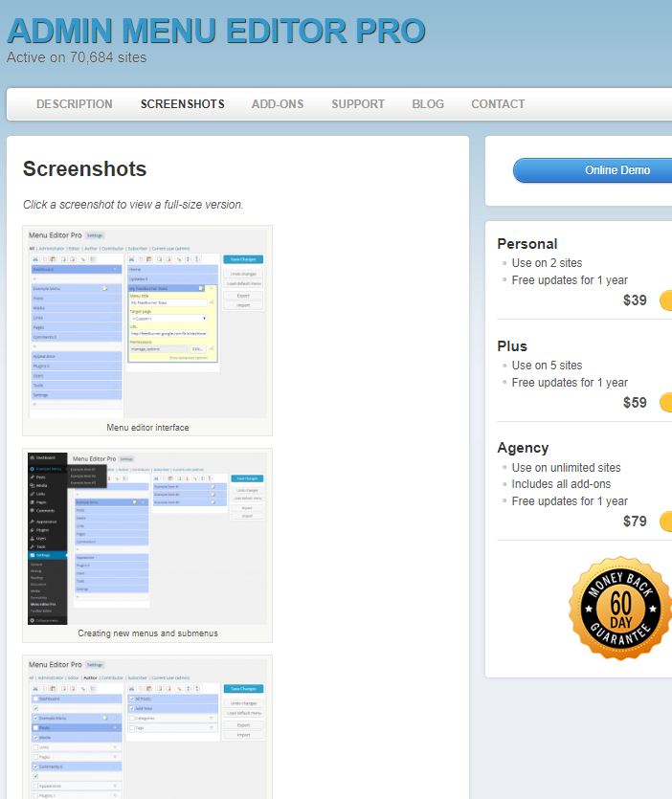
Task: Click the 'Includes all add-ons' item
Action: click(x=561, y=484)
